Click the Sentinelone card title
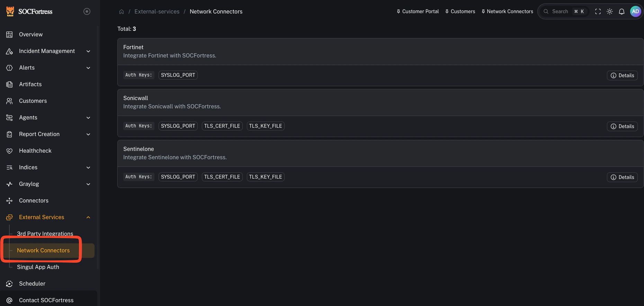The height and width of the screenshot is (306, 644). (x=138, y=149)
